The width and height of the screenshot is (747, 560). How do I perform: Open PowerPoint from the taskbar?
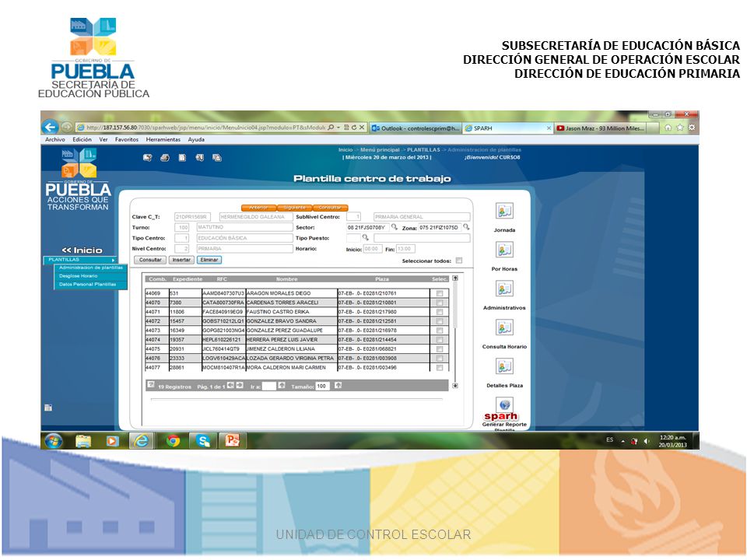(233, 441)
